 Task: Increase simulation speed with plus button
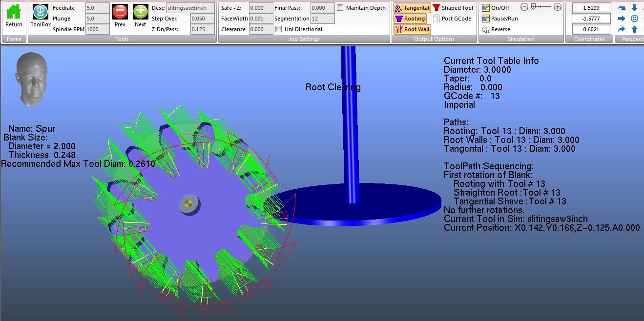click(558, 7)
